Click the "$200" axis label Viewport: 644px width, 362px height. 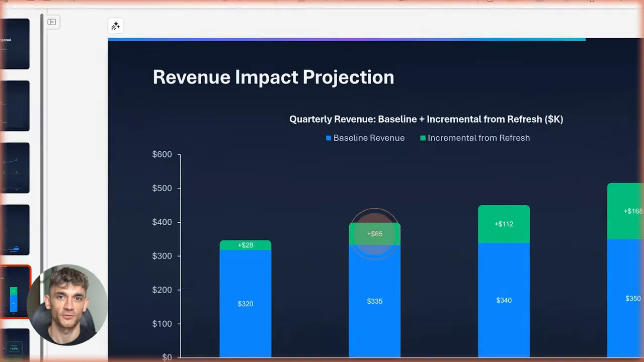pyautogui.click(x=162, y=290)
